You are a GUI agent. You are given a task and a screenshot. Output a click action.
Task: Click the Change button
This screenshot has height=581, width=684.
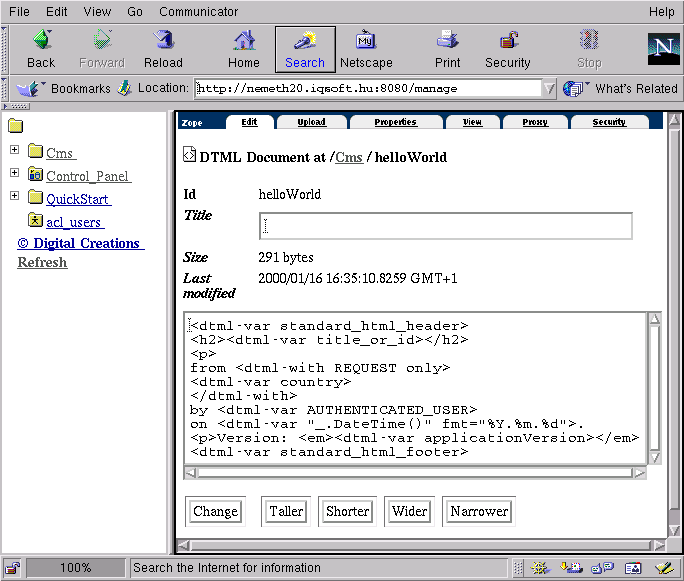pos(215,511)
